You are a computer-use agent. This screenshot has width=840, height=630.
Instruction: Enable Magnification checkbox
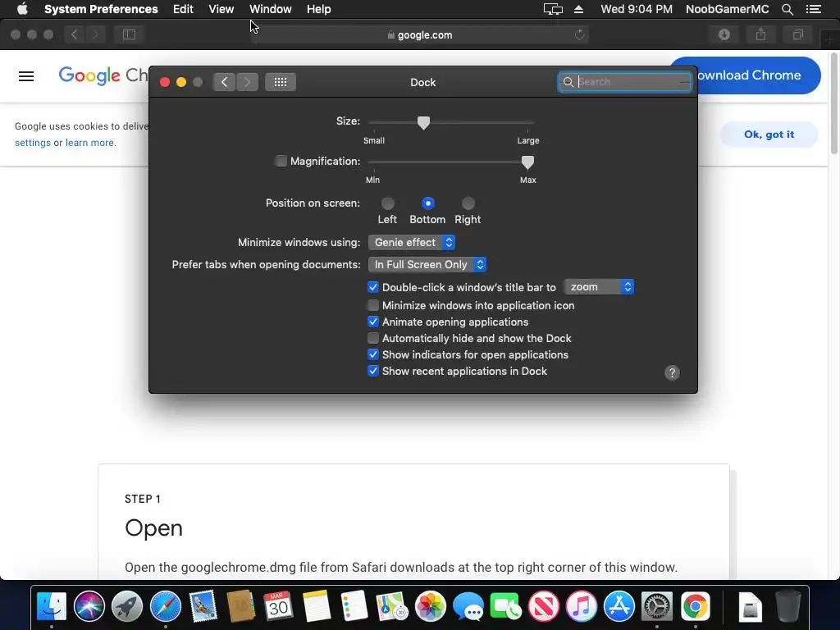(281, 161)
